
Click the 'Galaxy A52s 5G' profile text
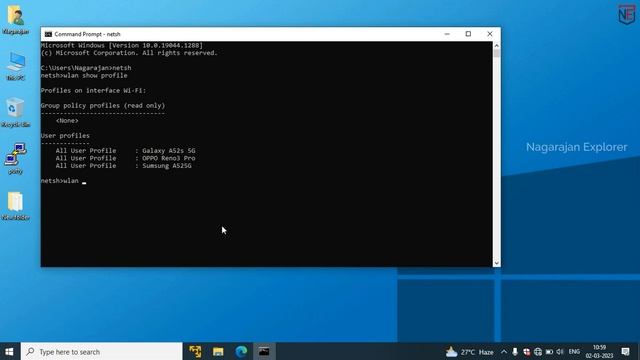(x=169, y=151)
